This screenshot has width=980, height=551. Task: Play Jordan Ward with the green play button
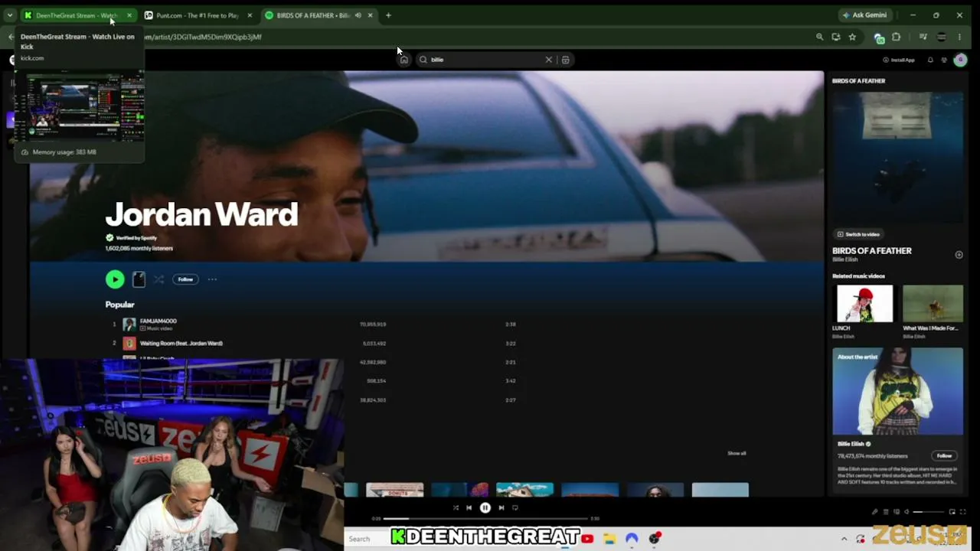click(115, 279)
